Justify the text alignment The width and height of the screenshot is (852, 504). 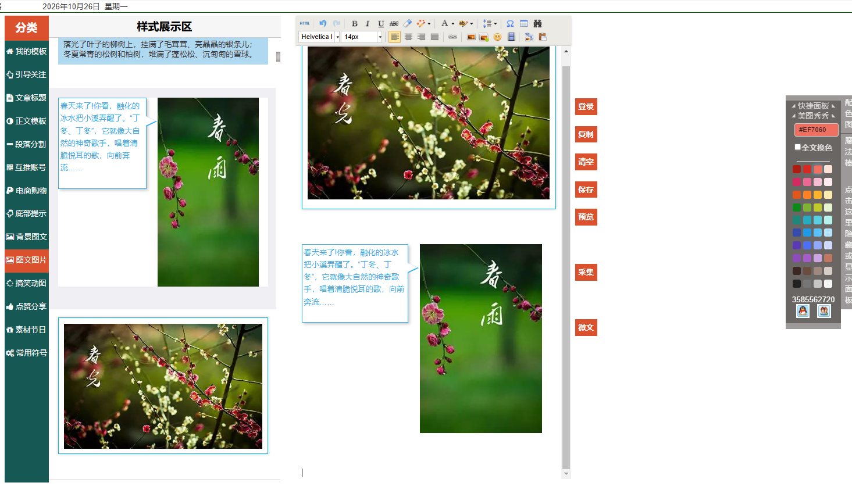click(434, 37)
